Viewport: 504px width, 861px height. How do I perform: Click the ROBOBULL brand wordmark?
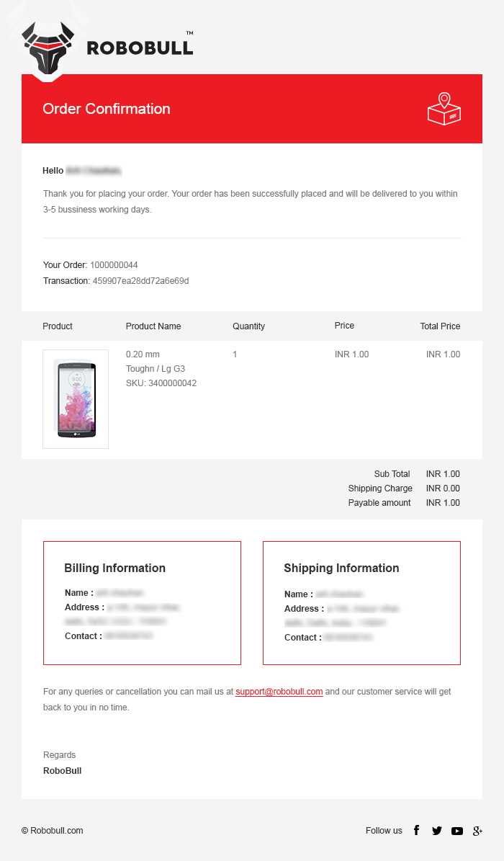[140, 48]
